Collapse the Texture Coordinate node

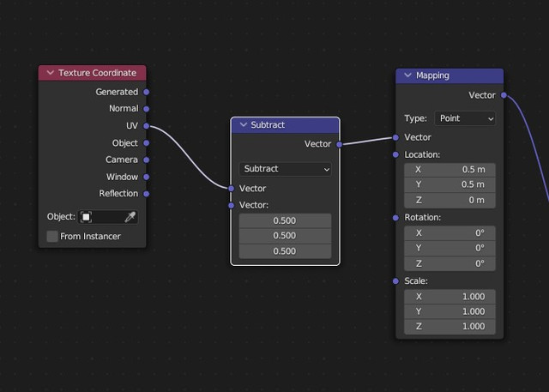pyautogui.click(x=50, y=72)
